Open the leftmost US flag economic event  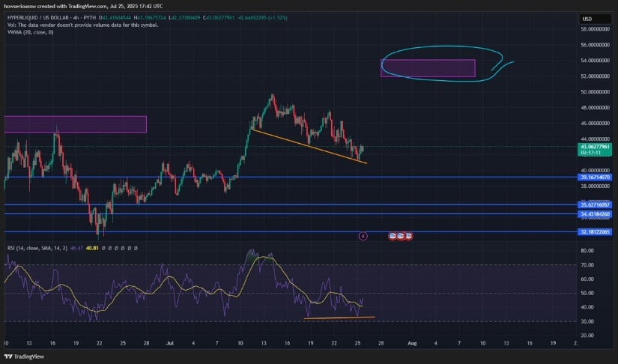pyautogui.click(x=393, y=236)
